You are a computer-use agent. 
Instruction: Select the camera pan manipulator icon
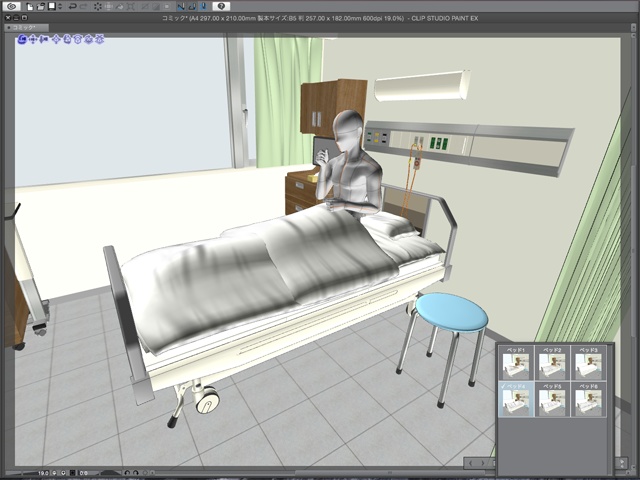(x=33, y=39)
